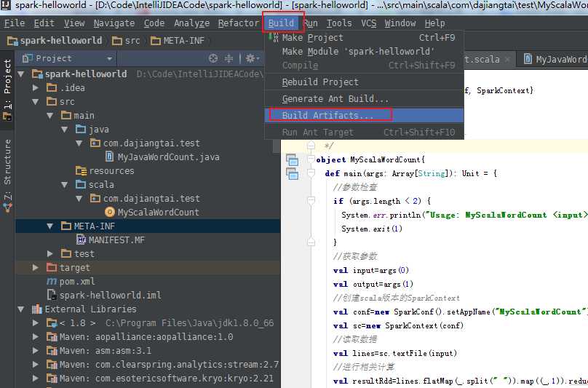The width and height of the screenshot is (588, 388).
Task: Click gutter run icon beside object MyScalaWordCount
Action: [x=292, y=160]
